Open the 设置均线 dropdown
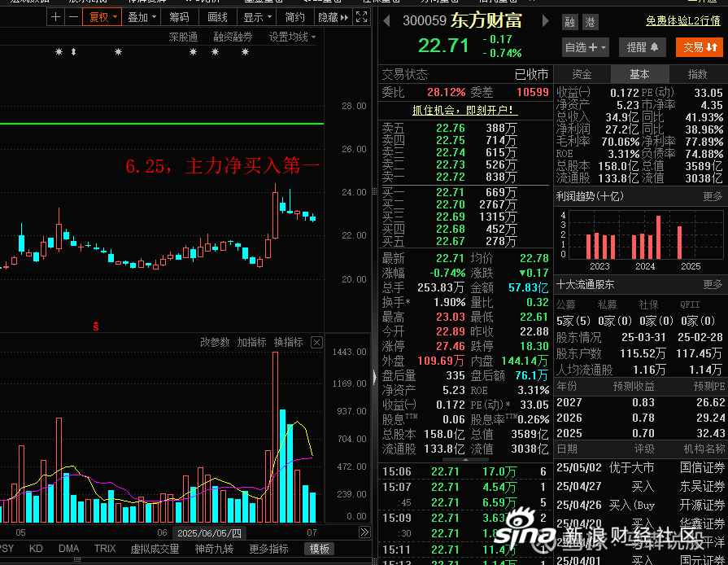Screen dimensions: 728x565 [293, 37]
